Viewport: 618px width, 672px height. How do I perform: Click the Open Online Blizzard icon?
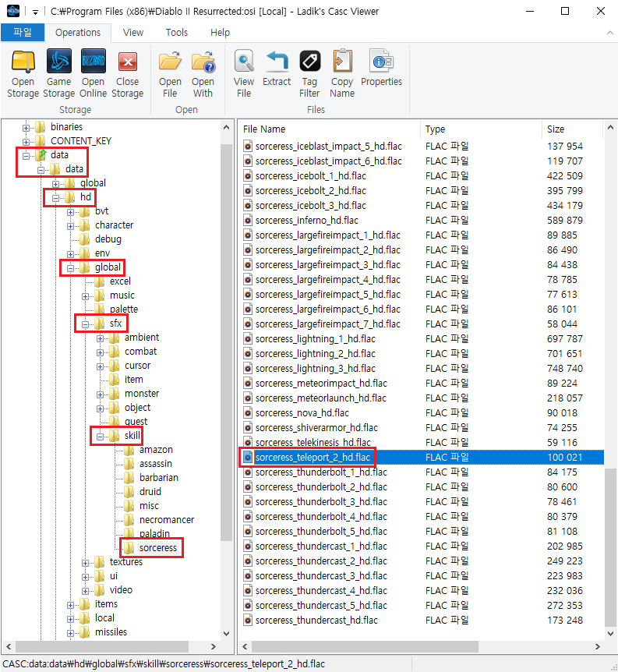pos(93,61)
